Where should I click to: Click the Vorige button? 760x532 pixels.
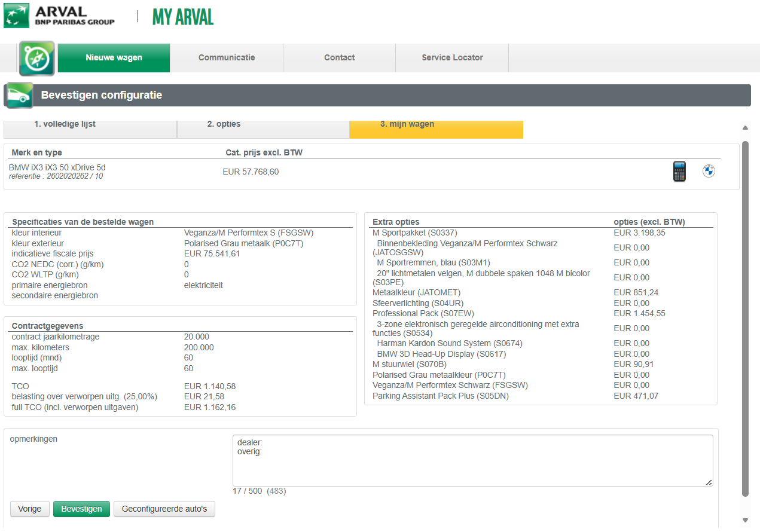pos(30,509)
